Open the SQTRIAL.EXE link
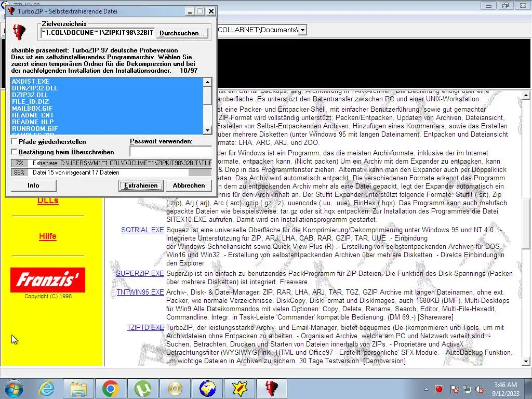Image resolution: width=532 pixels, height=399 pixels. click(x=142, y=230)
